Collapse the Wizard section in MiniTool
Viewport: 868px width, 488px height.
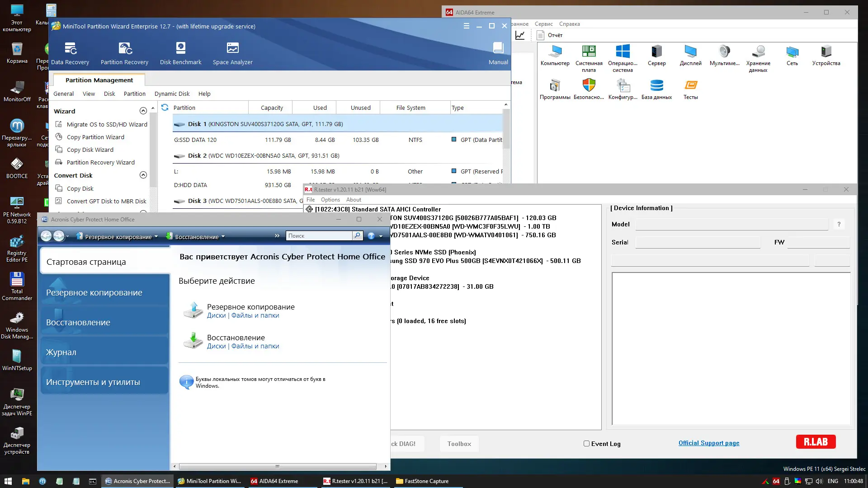pos(143,111)
